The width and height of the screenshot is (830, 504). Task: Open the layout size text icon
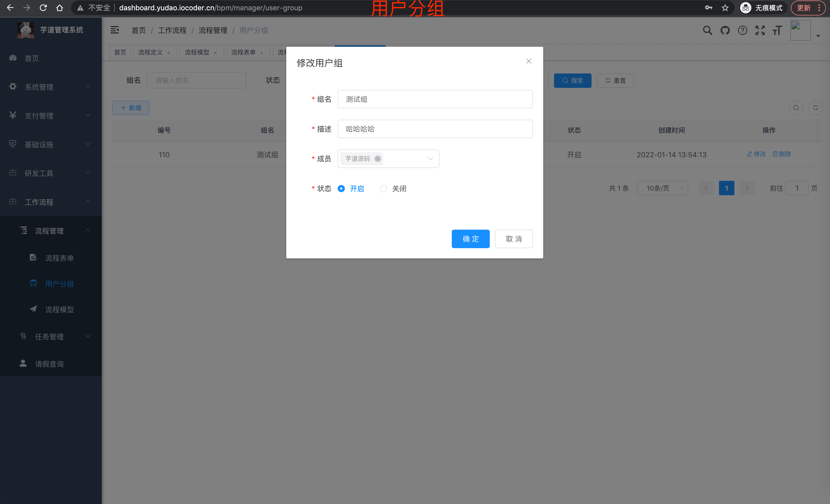(777, 30)
